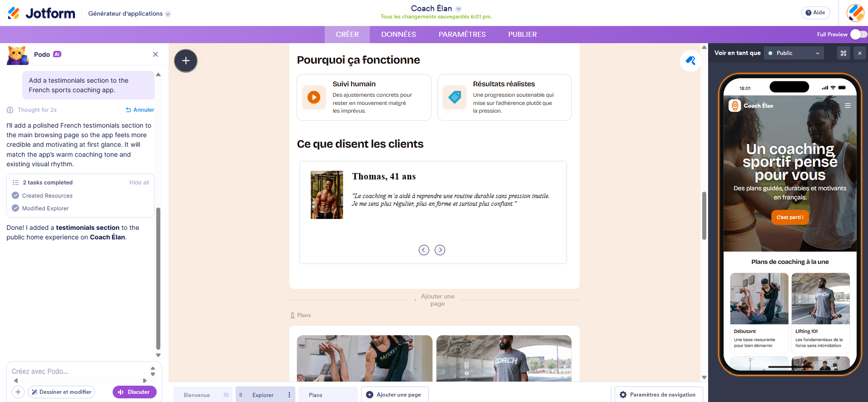Show the next testimonial

click(440, 250)
